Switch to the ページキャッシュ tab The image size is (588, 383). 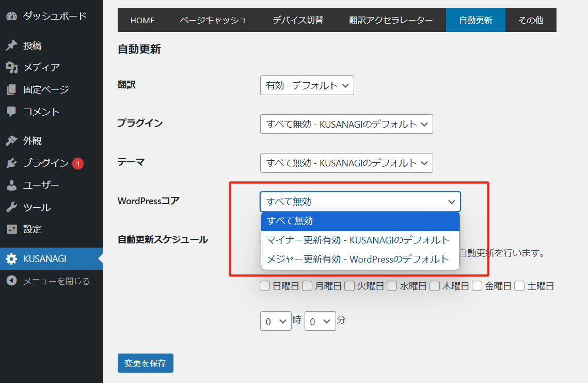point(213,20)
